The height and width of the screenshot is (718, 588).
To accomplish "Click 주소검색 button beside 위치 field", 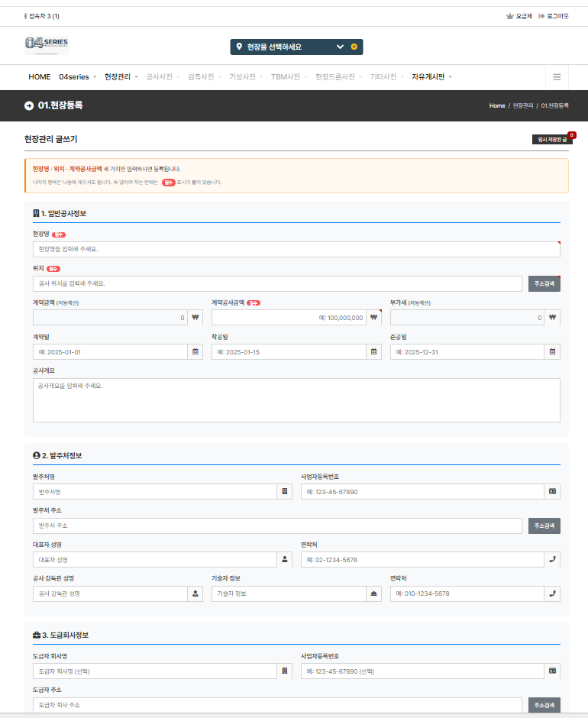I will coord(544,283).
